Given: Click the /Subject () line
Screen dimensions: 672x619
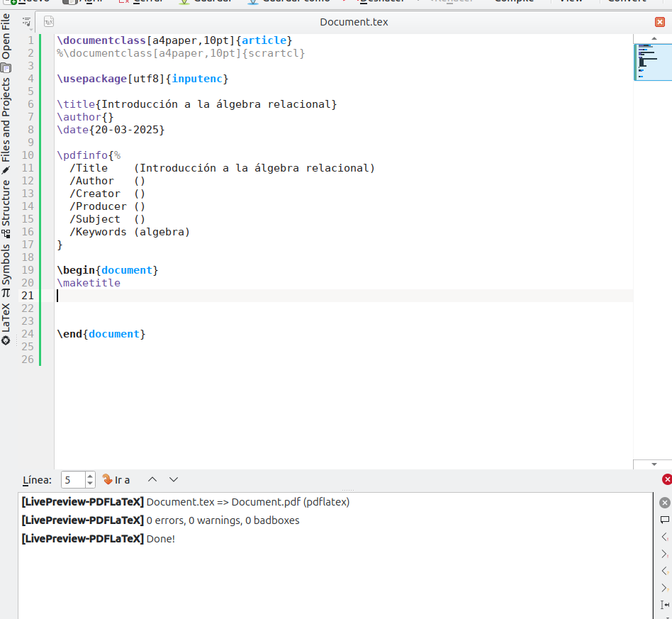Looking at the screenshot, I should tap(107, 219).
